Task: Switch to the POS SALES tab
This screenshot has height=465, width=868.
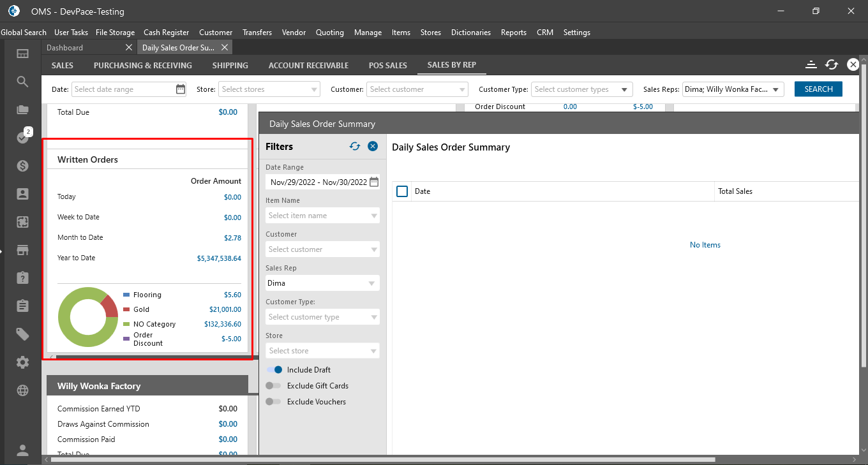Action: 387,65
